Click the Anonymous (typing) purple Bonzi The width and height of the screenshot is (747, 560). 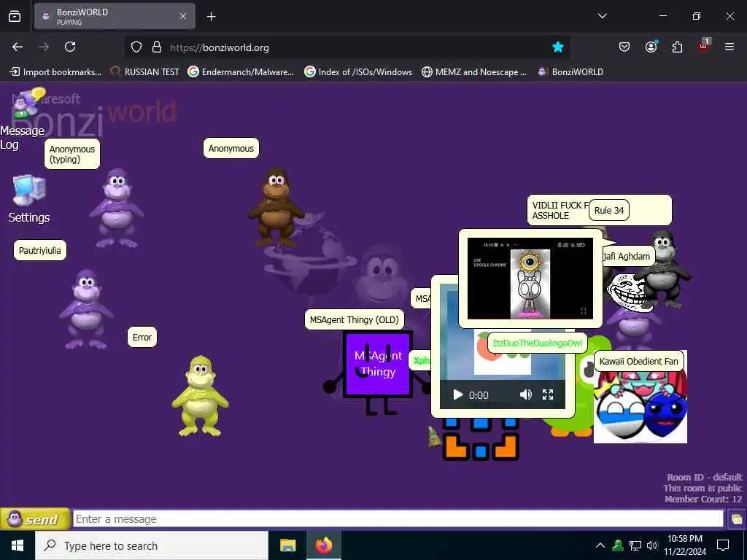[x=116, y=208]
